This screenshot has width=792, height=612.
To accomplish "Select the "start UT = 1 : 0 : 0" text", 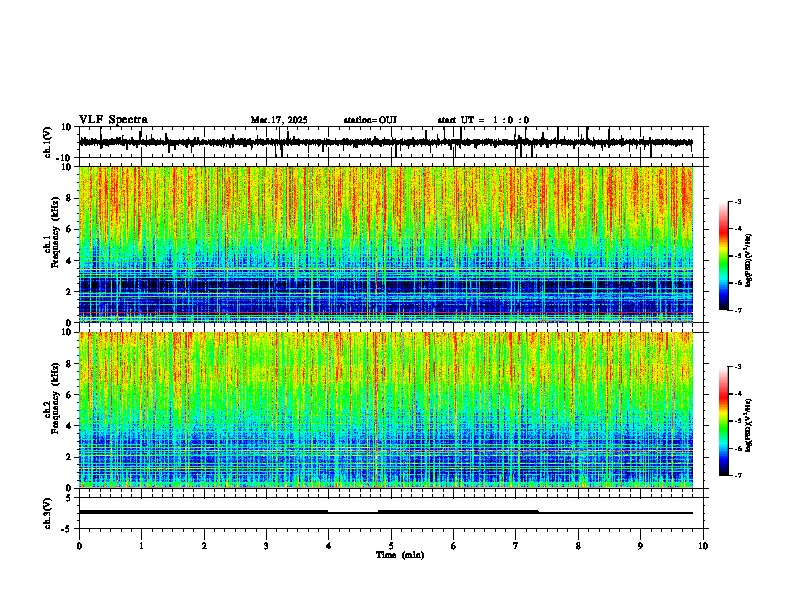I will point(483,120).
